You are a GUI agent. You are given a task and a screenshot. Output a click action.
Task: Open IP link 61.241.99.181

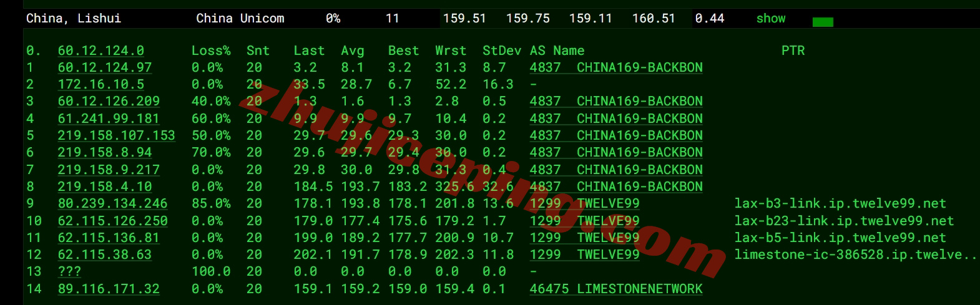tap(109, 119)
